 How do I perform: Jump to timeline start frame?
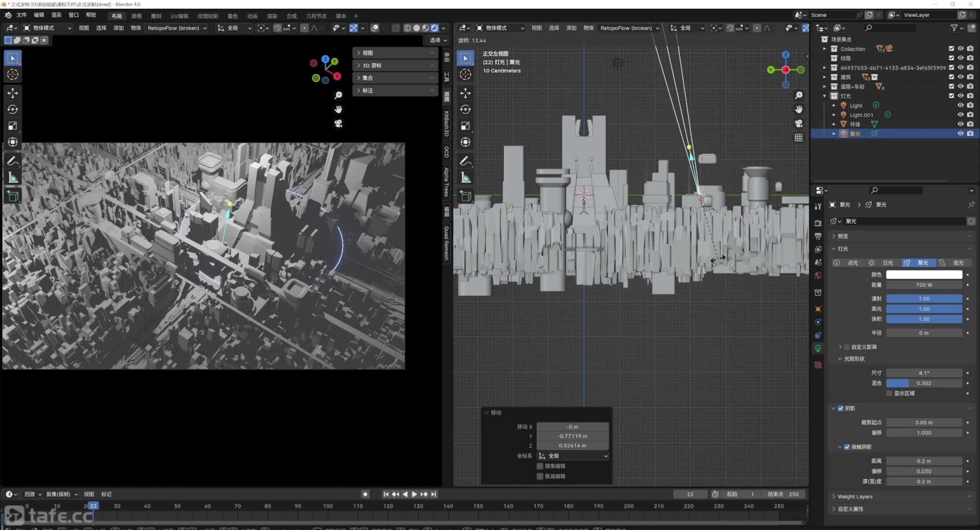pos(386,494)
